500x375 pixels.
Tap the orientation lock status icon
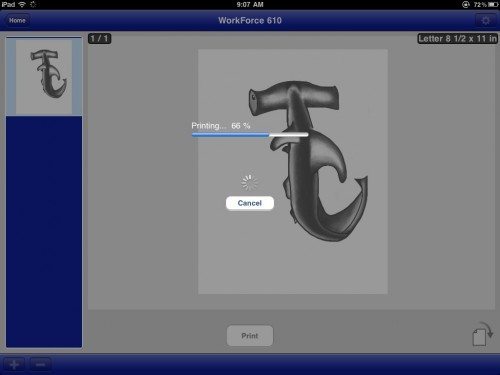(x=466, y=5)
